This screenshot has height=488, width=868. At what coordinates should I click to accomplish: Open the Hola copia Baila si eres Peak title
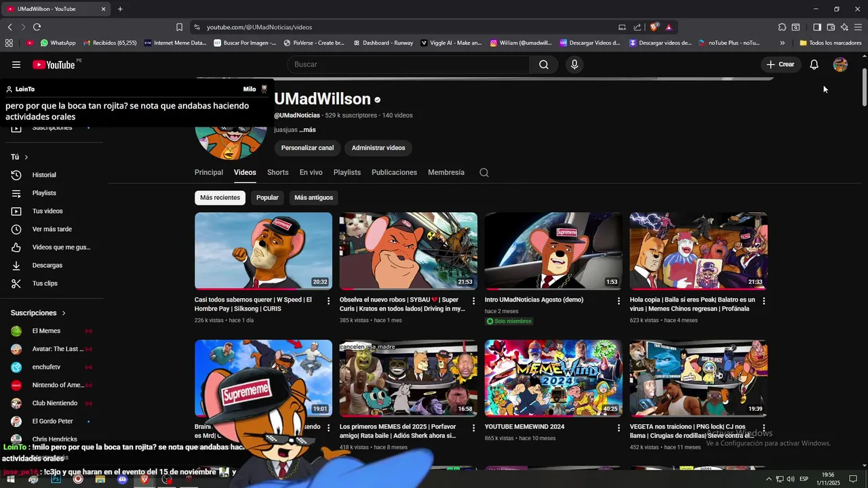(692, 304)
